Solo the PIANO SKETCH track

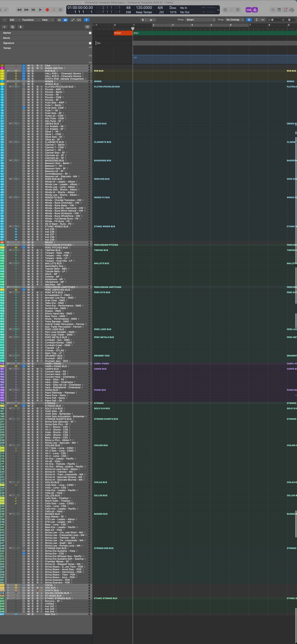click(x=32, y=68)
